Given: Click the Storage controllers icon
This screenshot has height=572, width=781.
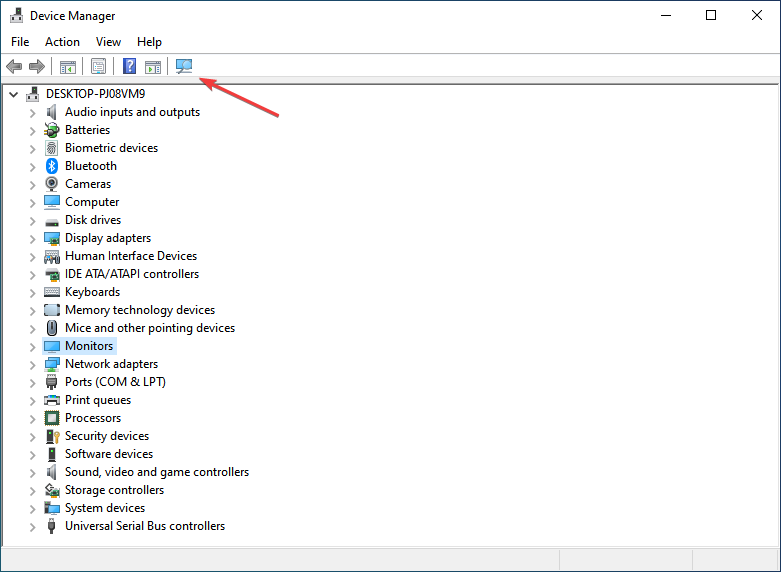Looking at the screenshot, I should pos(52,490).
